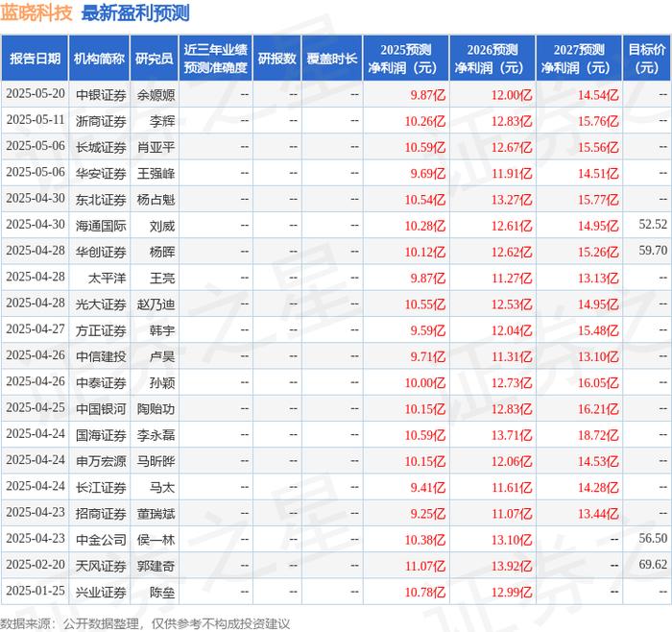Screen dimensions: 672x632
Task: Click the 中银证券 institution cell
Action: (x=101, y=95)
